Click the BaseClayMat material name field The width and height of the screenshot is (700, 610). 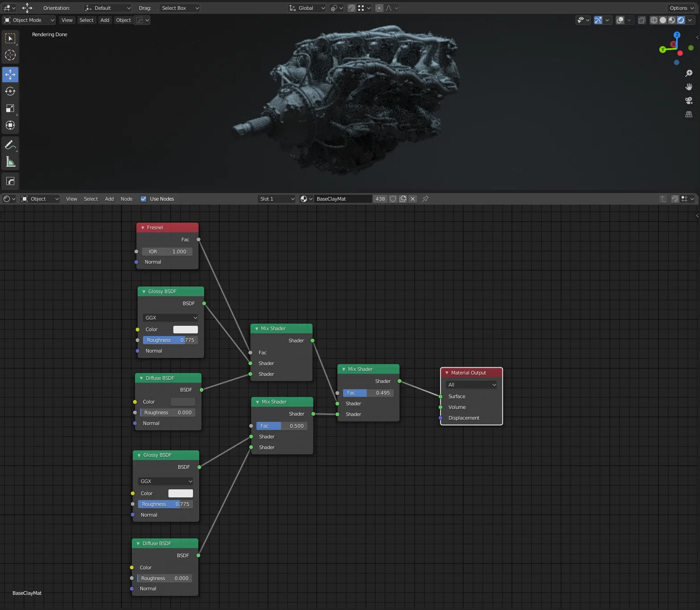[x=343, y=199]
